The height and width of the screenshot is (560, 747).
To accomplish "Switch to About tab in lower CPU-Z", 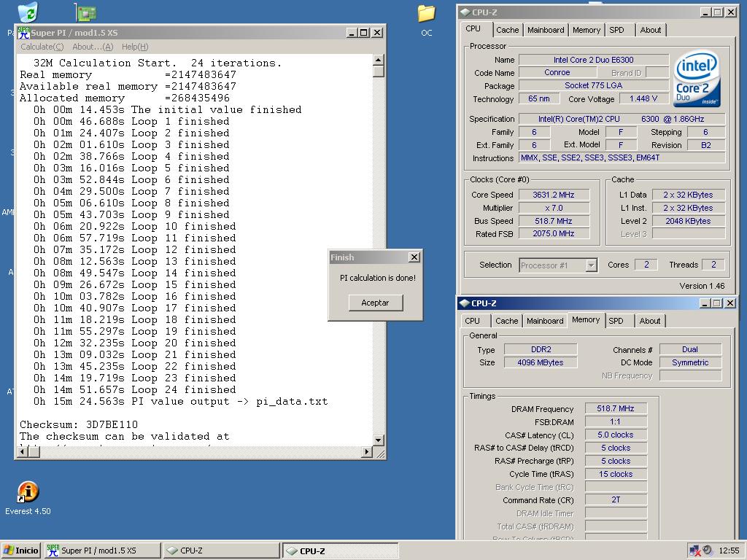I will (650, 321).
